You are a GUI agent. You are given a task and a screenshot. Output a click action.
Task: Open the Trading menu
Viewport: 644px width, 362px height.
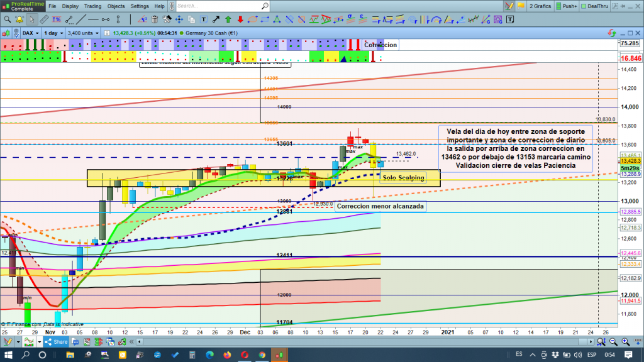point(92,6)
